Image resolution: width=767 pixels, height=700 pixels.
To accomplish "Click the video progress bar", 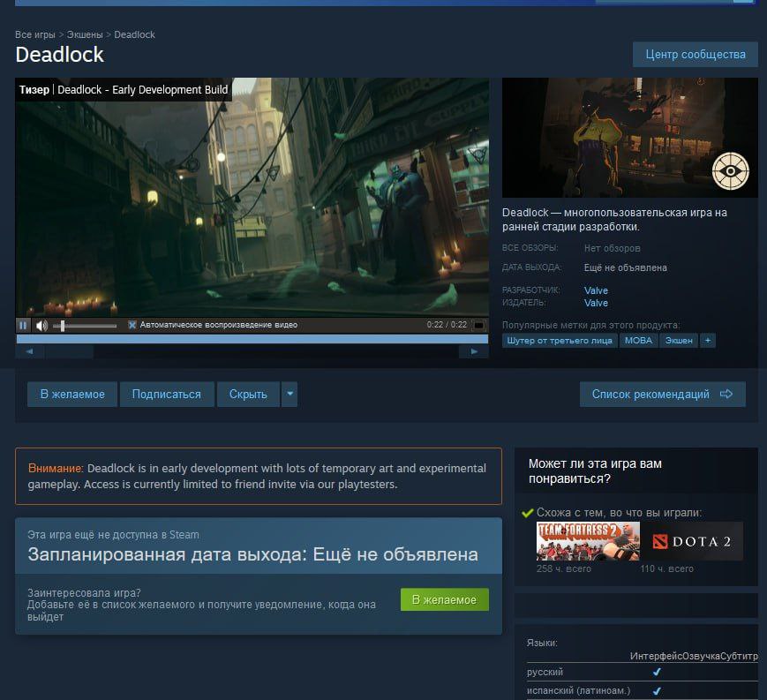I will pos(252,339).
